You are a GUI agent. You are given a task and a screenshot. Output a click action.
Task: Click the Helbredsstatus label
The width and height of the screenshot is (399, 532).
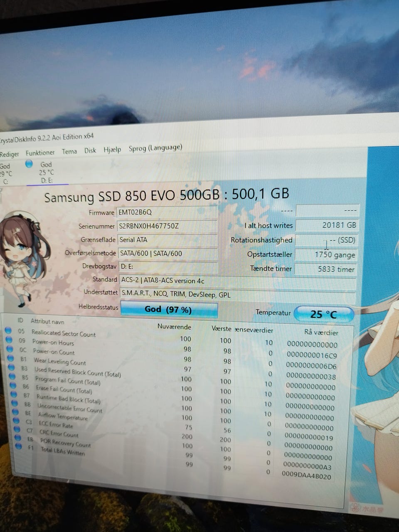pos(99,307)
